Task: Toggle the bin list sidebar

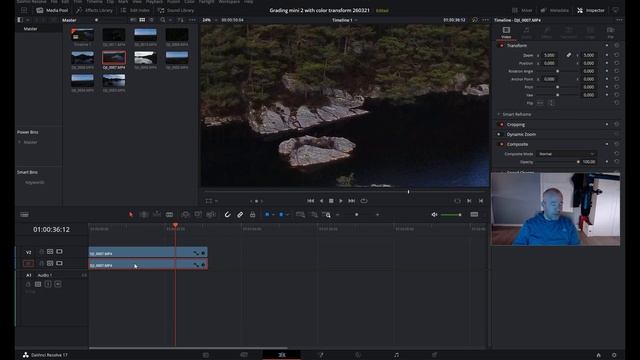Action: click(20, 20)
